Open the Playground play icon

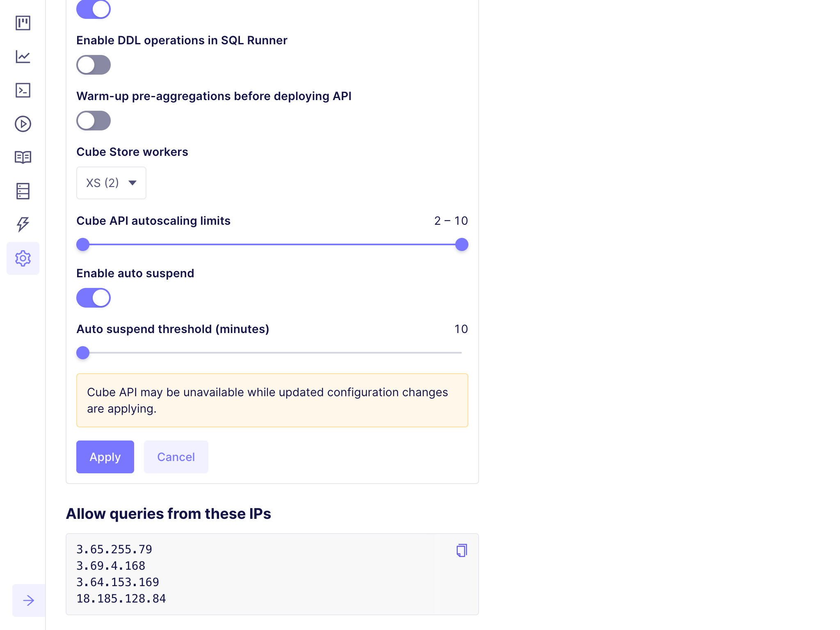pyautogui.click(x=23, y=124)
